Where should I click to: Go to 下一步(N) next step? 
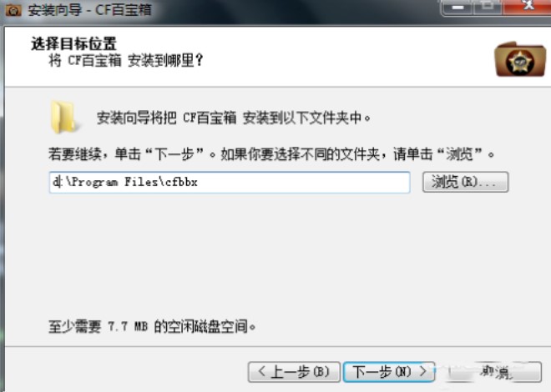[389, 372]
